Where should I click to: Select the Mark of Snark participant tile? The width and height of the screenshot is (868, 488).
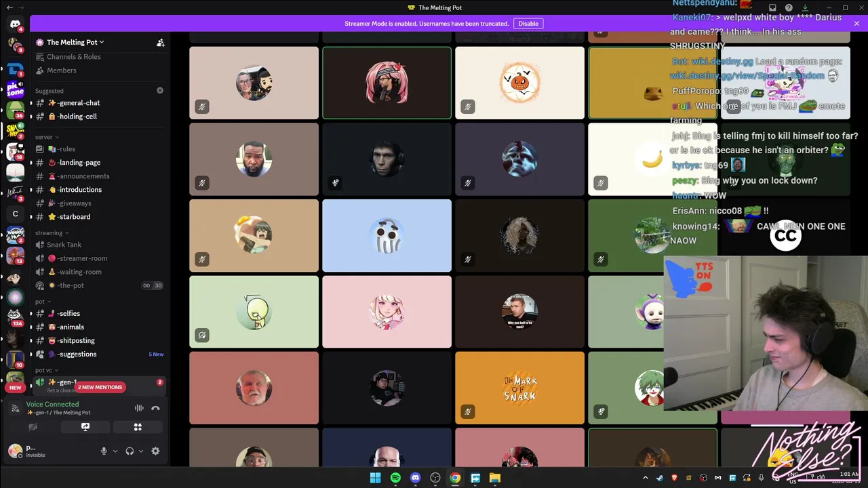(519, 388)
